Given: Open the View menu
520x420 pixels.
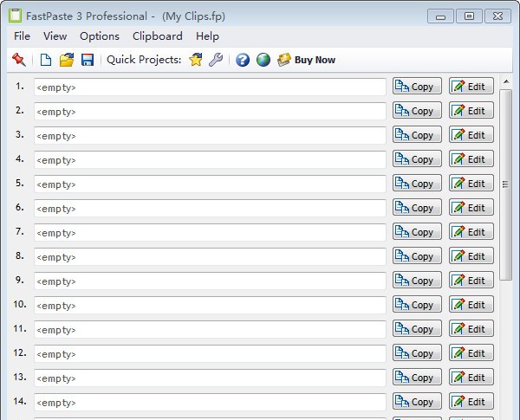Looking at the screenshot, I should click(x=55, y=36).
